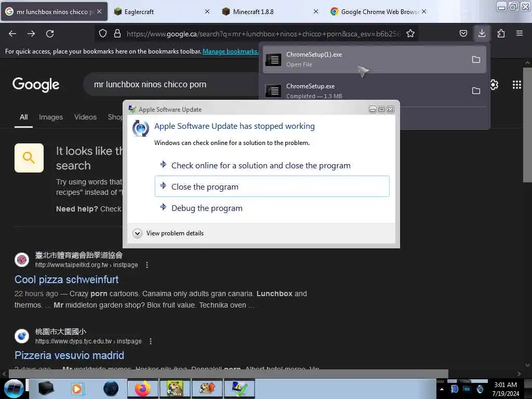Image resolution: width=532 pixels, height=399 pixels.
Task: Select the Images results tab
Action: pos(51,117)
